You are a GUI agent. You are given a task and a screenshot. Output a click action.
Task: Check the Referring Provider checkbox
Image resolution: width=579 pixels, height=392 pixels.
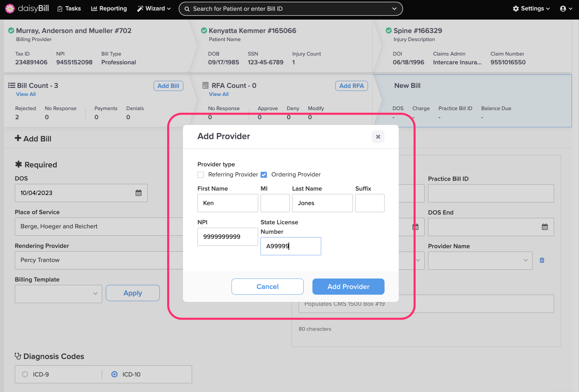click(x=201, y=175)
